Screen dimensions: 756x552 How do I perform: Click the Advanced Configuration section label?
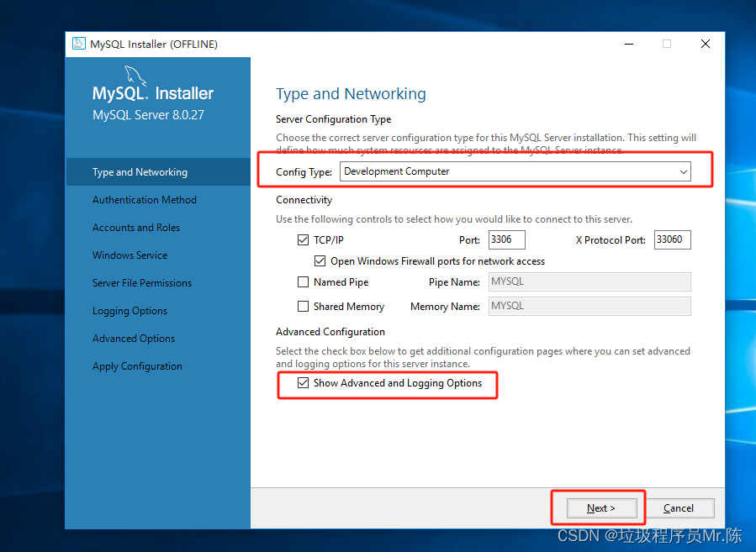[330, 332]
